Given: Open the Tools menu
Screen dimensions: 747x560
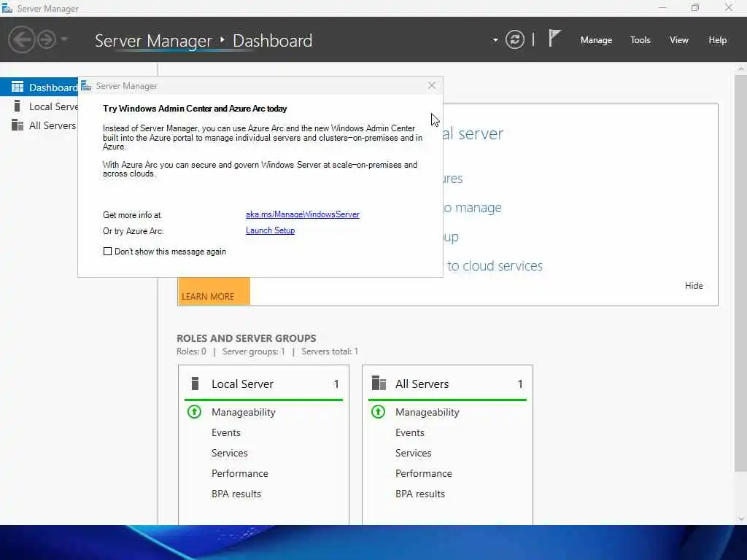Looking at the screenshot, I should pyautogui.click(x=640, y=40).
